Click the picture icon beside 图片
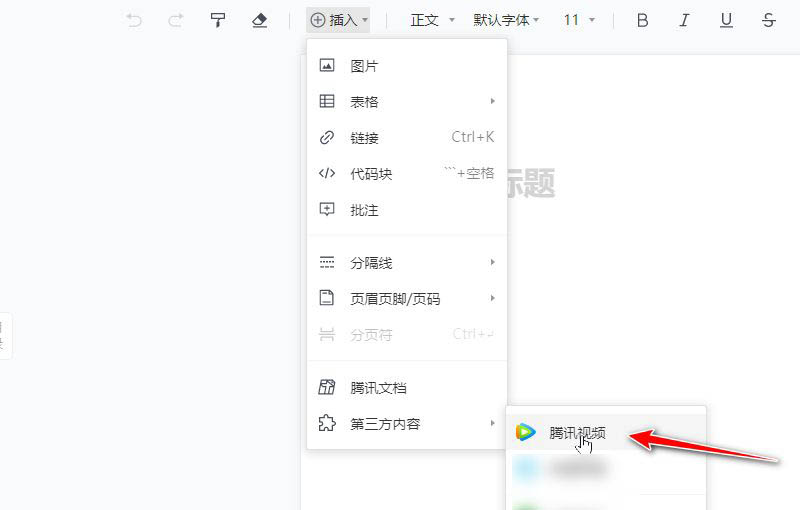 click(327, 65)
